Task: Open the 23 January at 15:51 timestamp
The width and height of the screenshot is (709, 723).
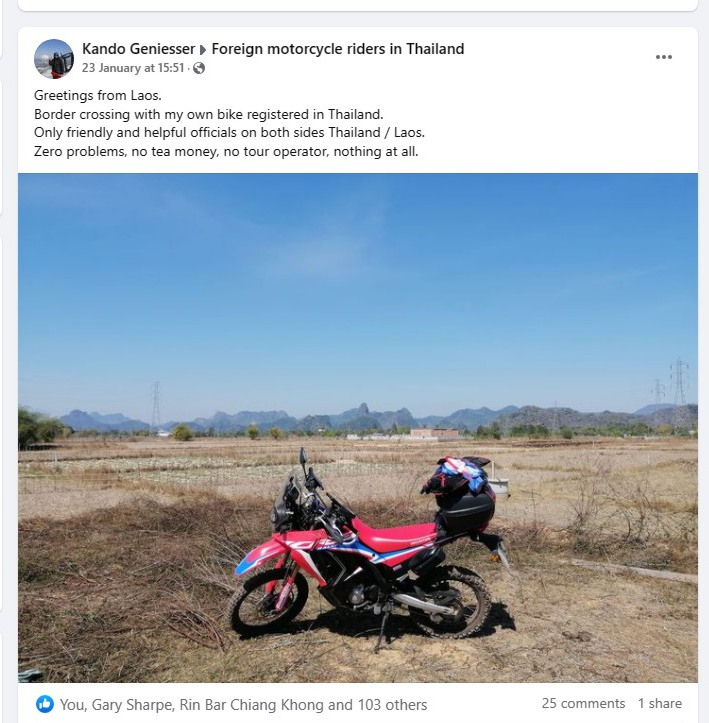Action: click(133, 68)
